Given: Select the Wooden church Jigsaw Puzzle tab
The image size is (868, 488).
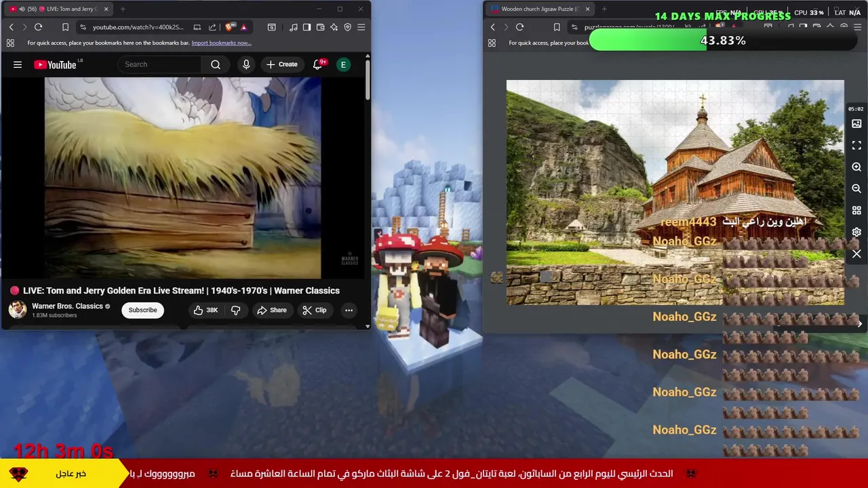Looking at the screenshot, I should [539, 9].
